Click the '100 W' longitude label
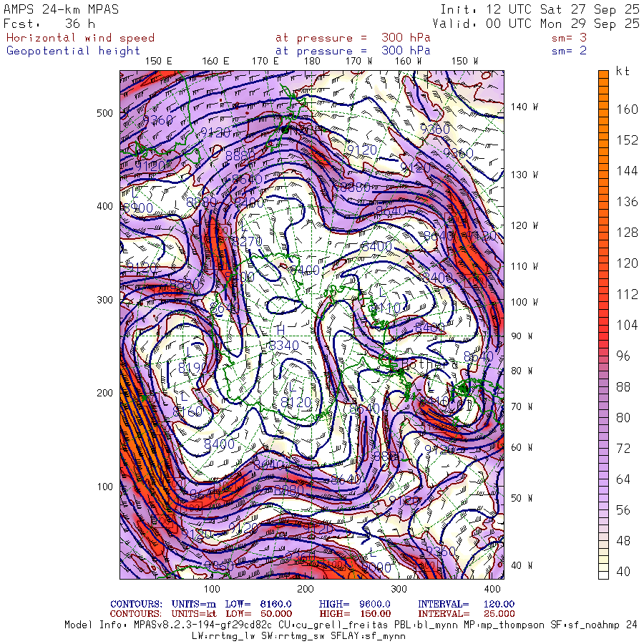 tap(524, 302)
